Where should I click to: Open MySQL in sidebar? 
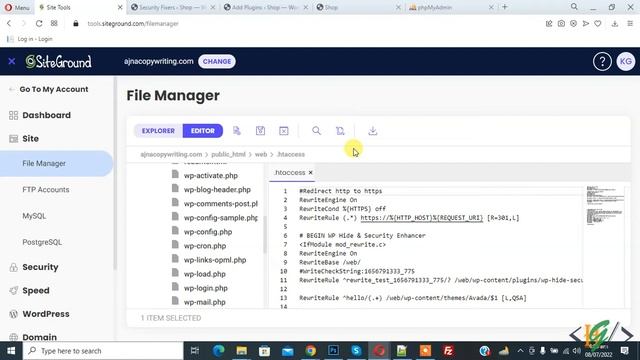pos(34,216)
